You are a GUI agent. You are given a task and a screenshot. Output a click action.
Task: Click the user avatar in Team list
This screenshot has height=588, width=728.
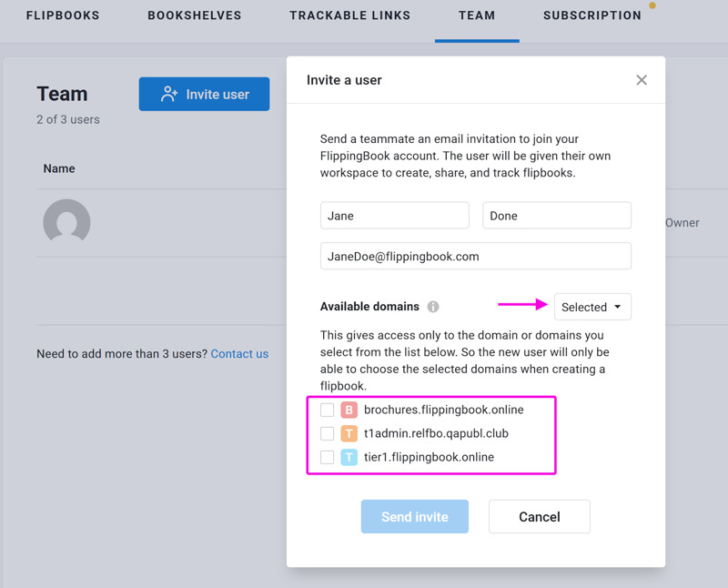(66, 222)
